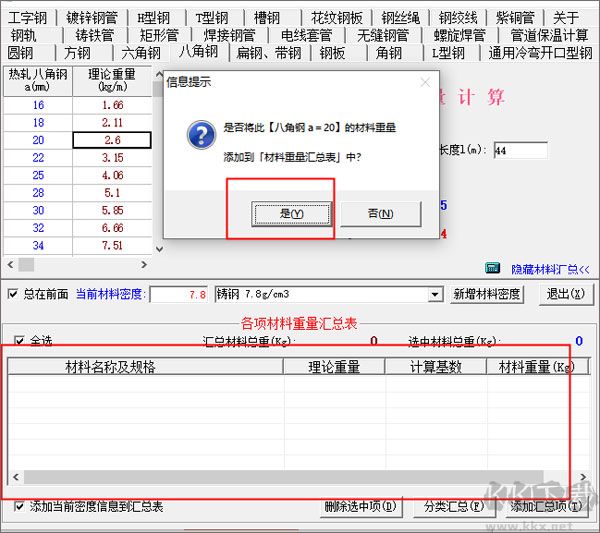Open the 铸钢 7.8g/cm3 density dropdown
The image size is (600, 533).
[x=435, y=294]
